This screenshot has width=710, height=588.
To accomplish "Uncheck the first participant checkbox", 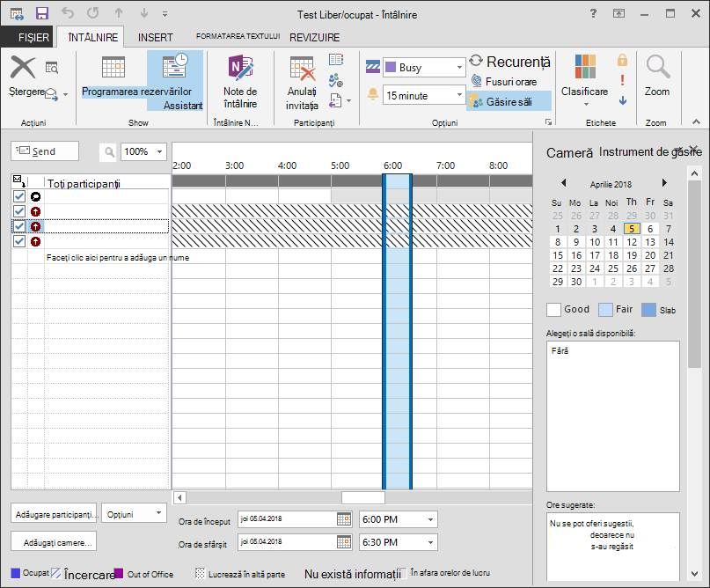I will coord(19,196).
